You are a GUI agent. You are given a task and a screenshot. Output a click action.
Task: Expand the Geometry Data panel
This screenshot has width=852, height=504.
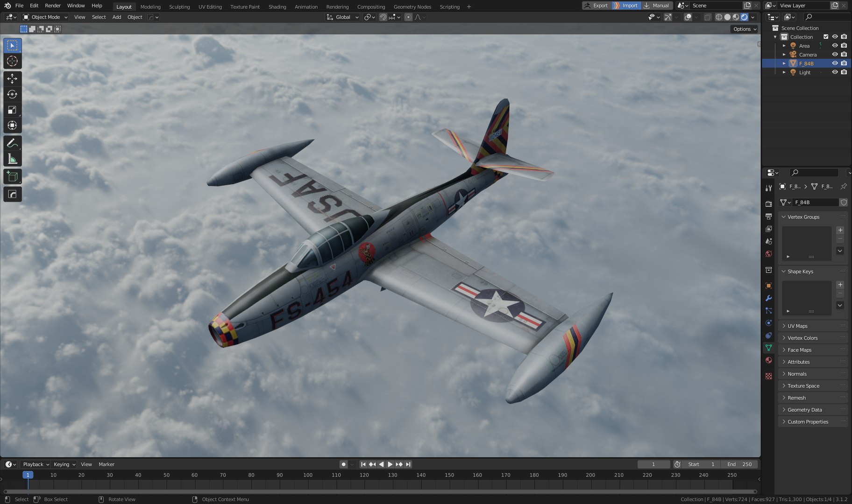click(x=813, y=410)
